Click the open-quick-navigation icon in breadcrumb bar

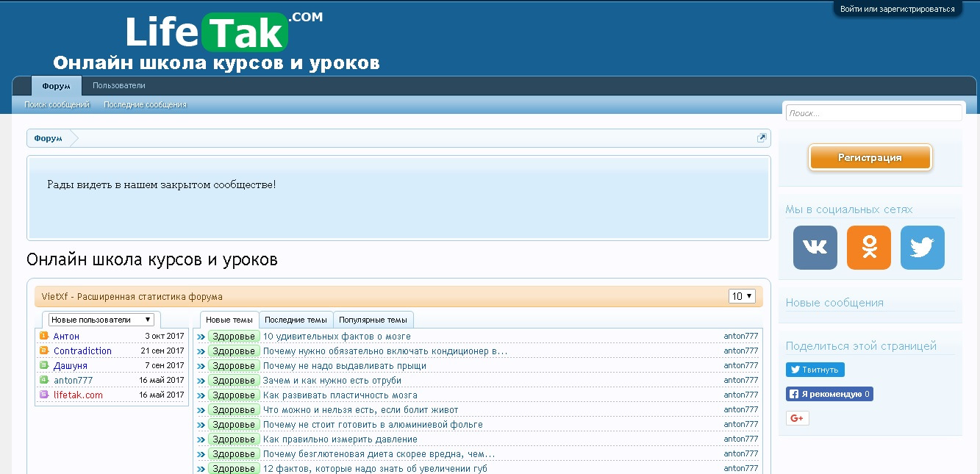(x=762, y=137)
